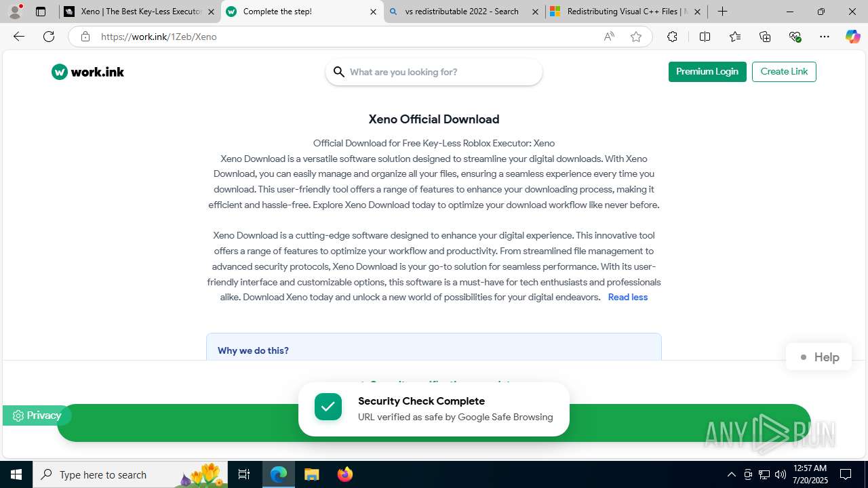Open the Help widget
Viewport: 868px width, 488px height.
[x=819, y=357]
